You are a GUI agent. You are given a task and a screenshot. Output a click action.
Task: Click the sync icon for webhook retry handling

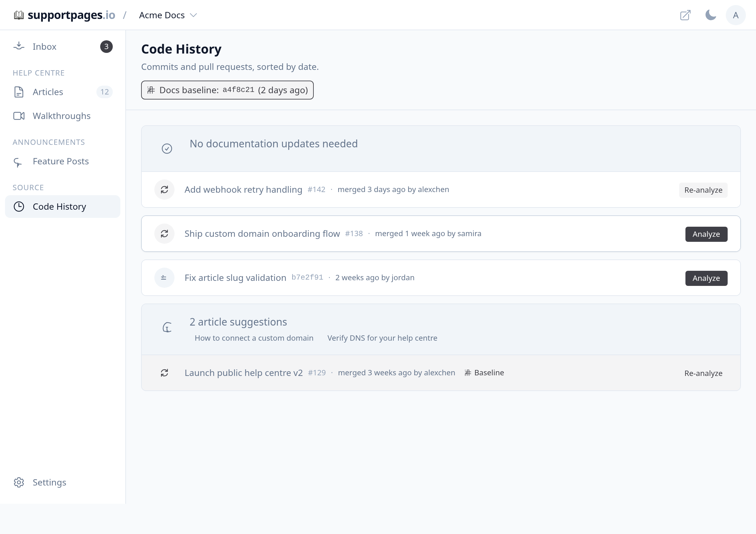[x=164, y=190]
